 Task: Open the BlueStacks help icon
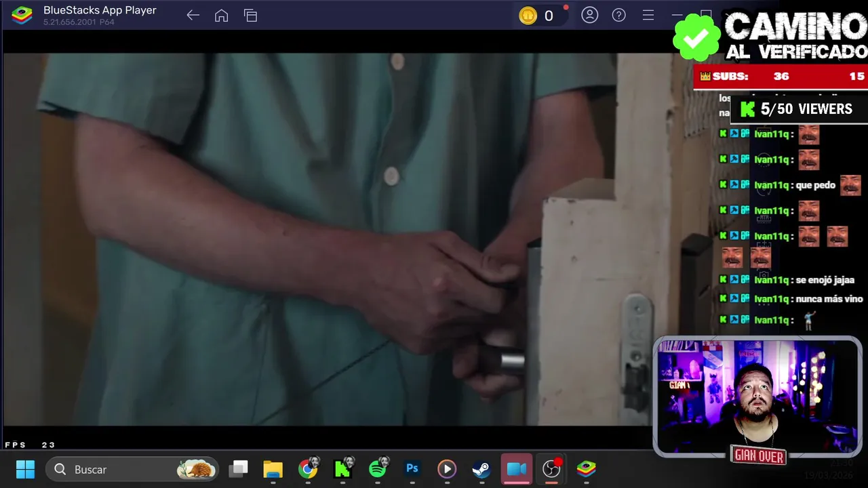pos(618,15)
